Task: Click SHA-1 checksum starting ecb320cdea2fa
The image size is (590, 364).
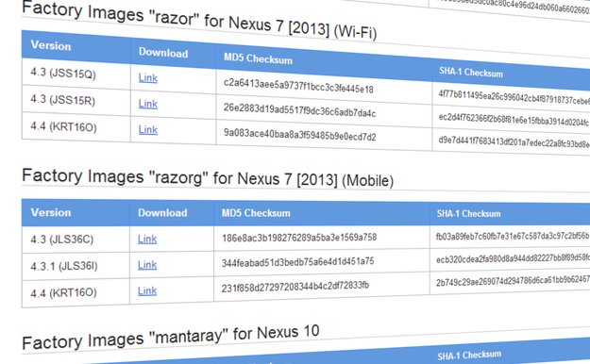Action: (513, 258)
